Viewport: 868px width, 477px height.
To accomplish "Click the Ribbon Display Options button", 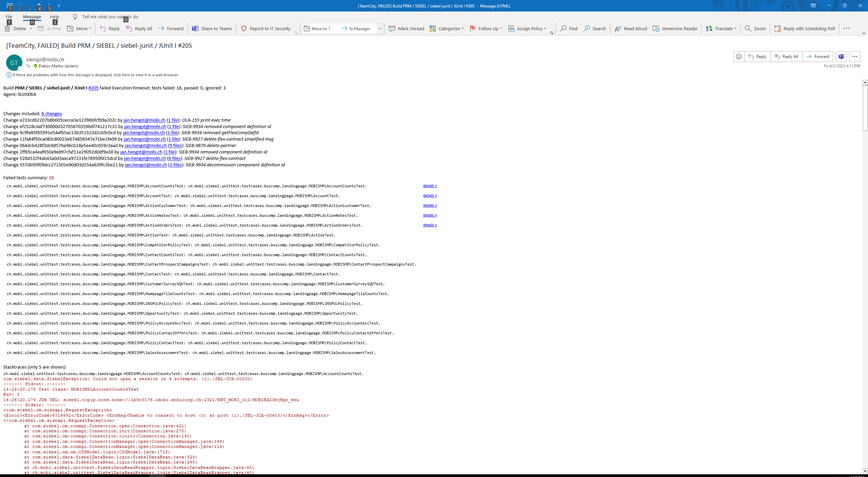I will (813, 6).
